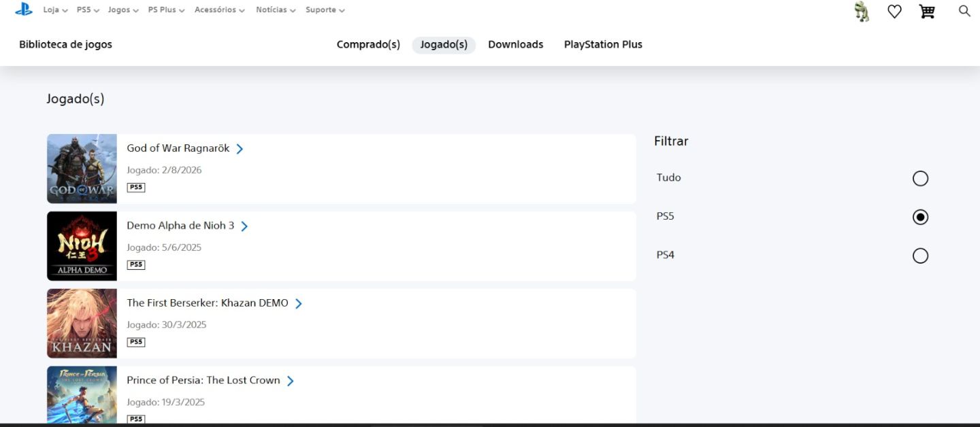Open the God of War Ragnarök title link
The width and height of the screenshot is (980, 427).
[178, 148]
